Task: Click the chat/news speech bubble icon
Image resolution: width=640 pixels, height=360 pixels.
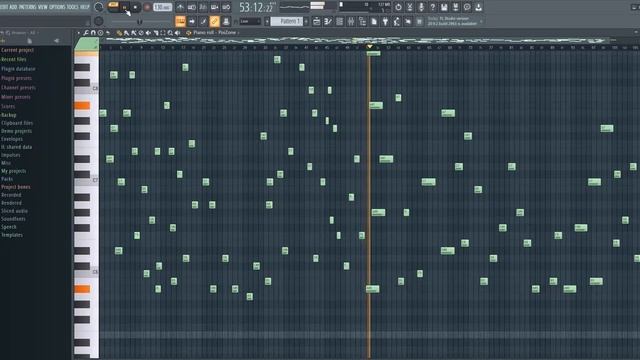Action: [x=467, y=7]
